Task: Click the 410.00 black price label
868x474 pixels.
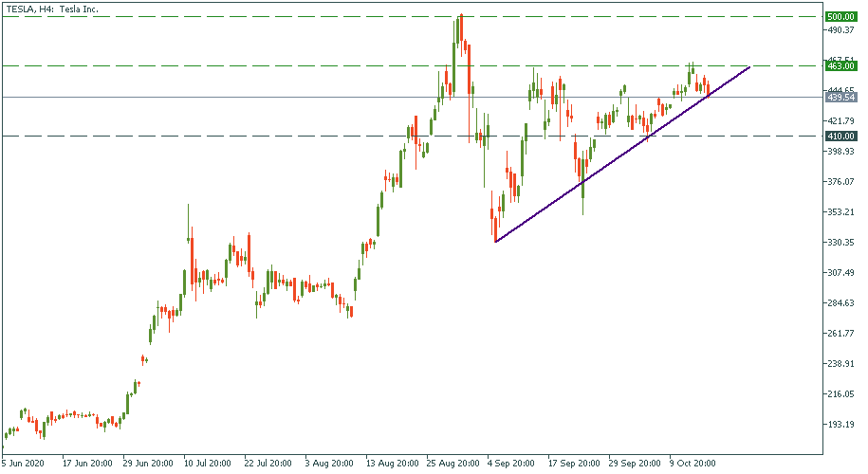Action: point(841,137)
